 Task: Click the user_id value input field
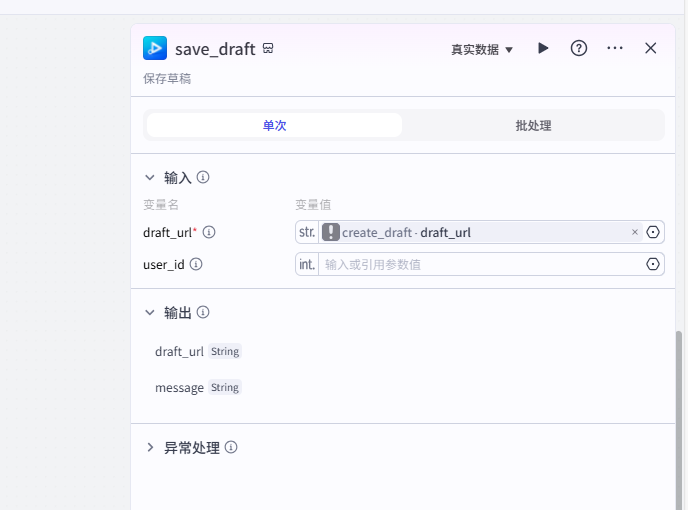(481, 264)
